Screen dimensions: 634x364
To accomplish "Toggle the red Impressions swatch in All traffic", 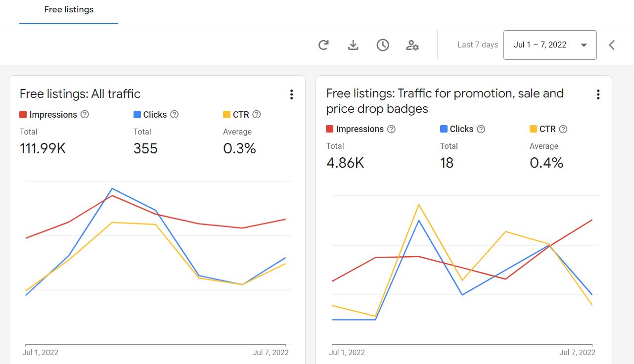I will click(x=23, y=115).
